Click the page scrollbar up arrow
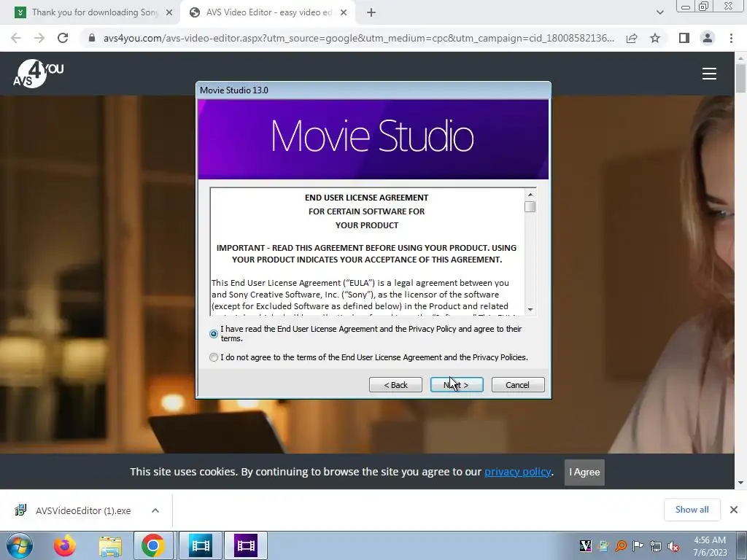747x560 pixels. point(741,58)
